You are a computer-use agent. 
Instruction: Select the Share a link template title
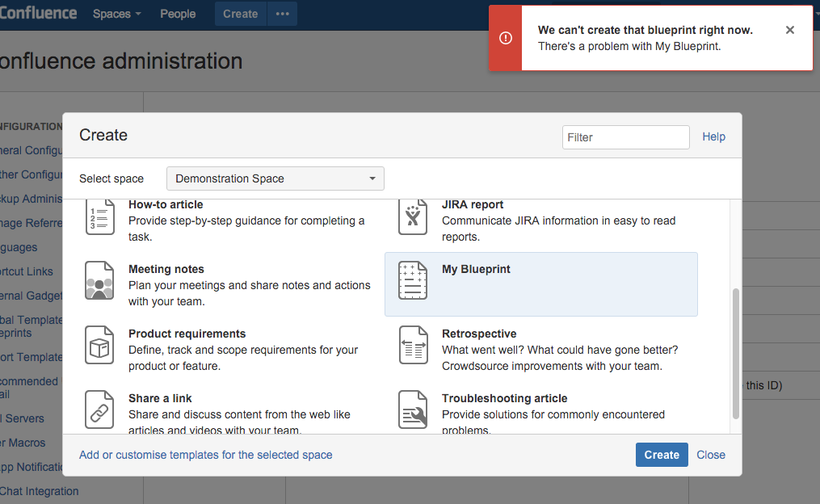tap(160, 398)
